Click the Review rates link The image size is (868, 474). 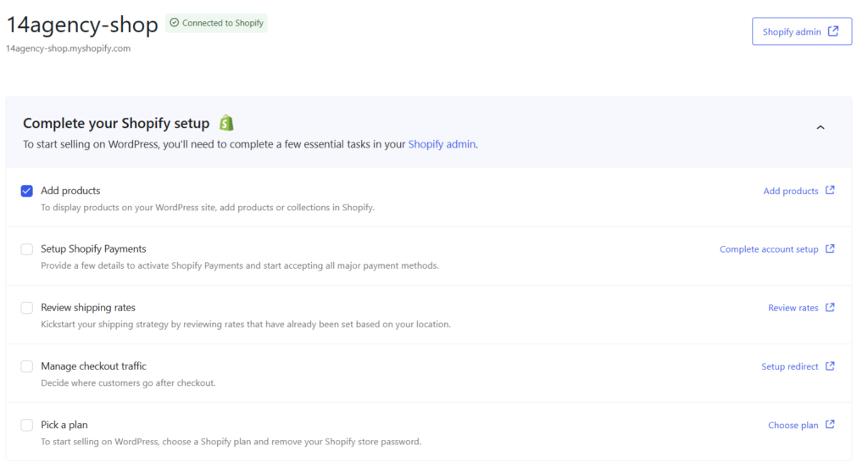[793, 308]
